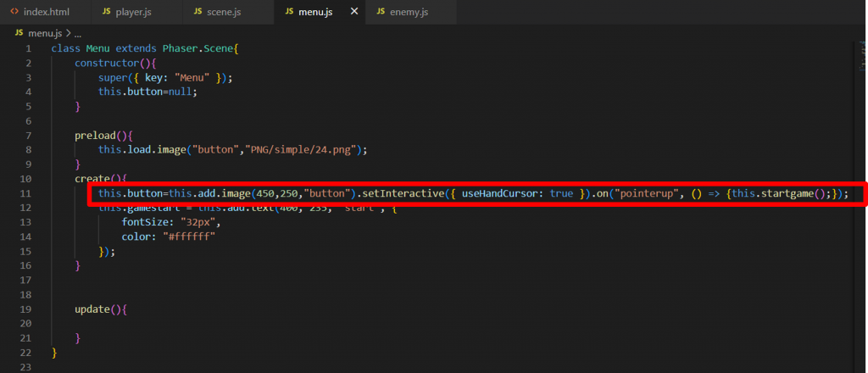This screenshot has height=373, width=868.
Task: Click menu.js in the breadcrumb bar
Action: coord(46,33)
